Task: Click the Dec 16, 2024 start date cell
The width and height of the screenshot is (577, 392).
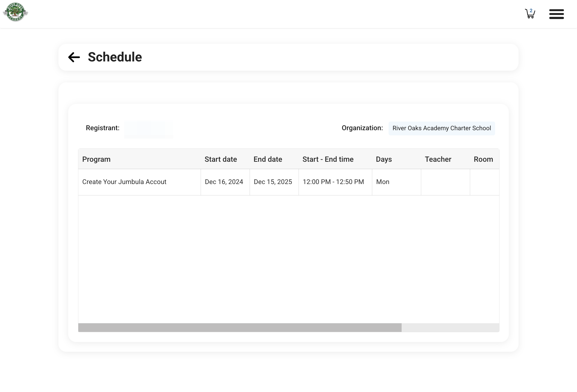Action: 225,182
